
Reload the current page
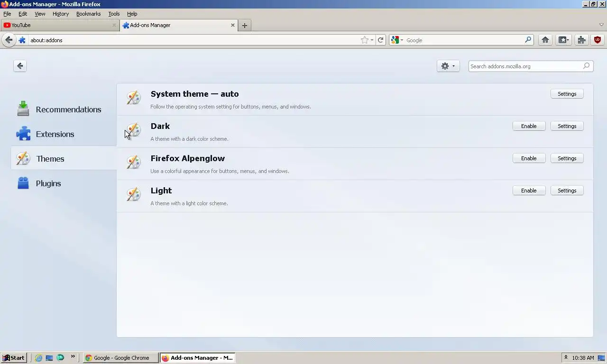tap(380, 40)
